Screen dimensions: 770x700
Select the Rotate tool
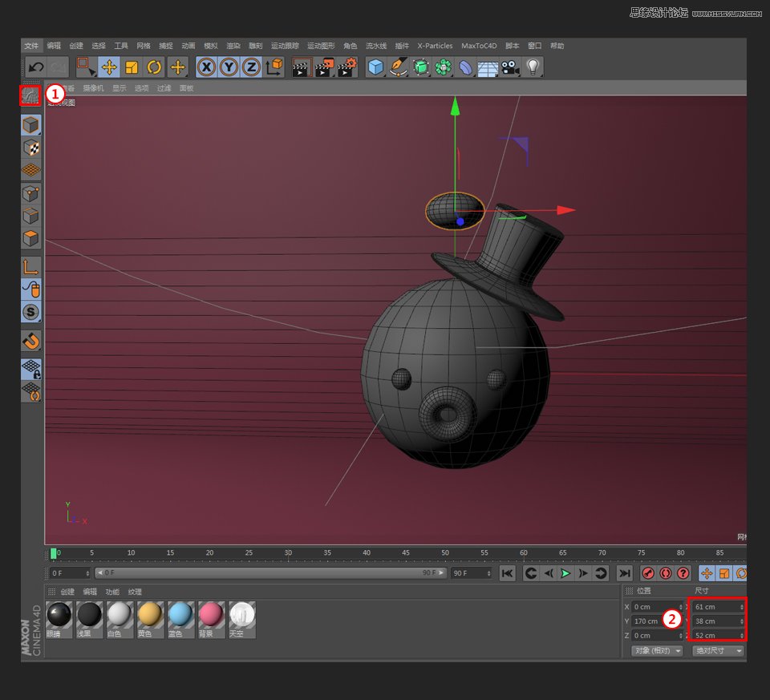tap(155, 67)
